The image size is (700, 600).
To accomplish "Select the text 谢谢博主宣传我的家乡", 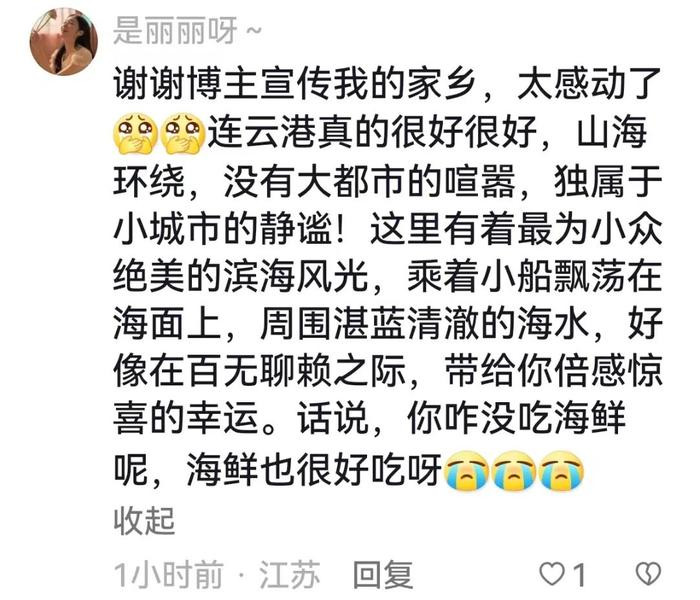I will tap(294, 83).
